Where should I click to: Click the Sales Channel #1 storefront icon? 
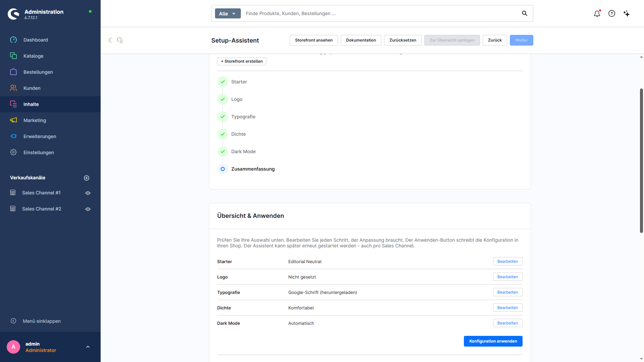coord(13,193)
